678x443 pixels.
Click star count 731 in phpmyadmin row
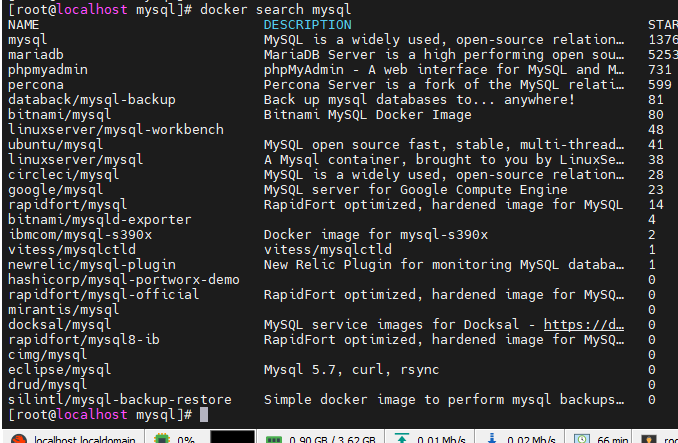pos(660,70)
